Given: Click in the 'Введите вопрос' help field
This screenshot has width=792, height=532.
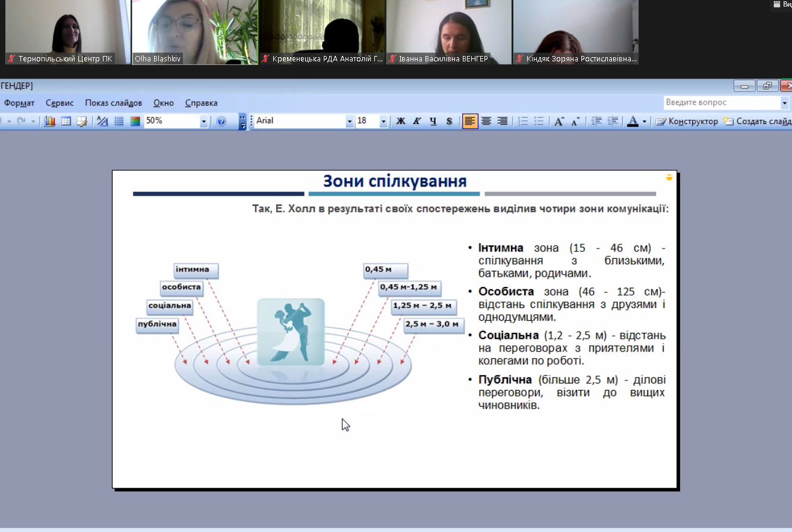Looking at the screenshot, I should point(722,103).
